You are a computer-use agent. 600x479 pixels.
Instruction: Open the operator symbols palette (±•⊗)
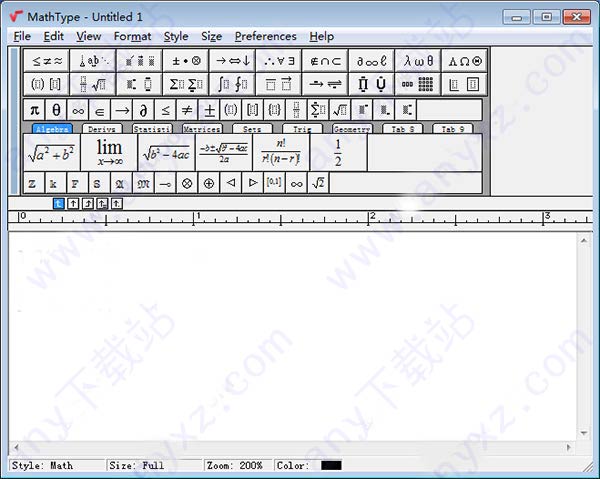click(x=186, y=60)
